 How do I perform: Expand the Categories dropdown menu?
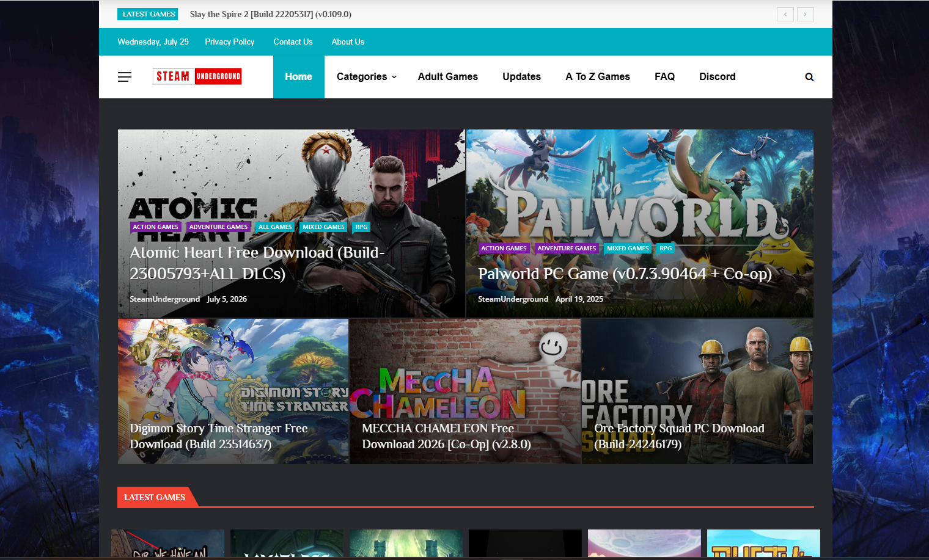pos(367,77)
